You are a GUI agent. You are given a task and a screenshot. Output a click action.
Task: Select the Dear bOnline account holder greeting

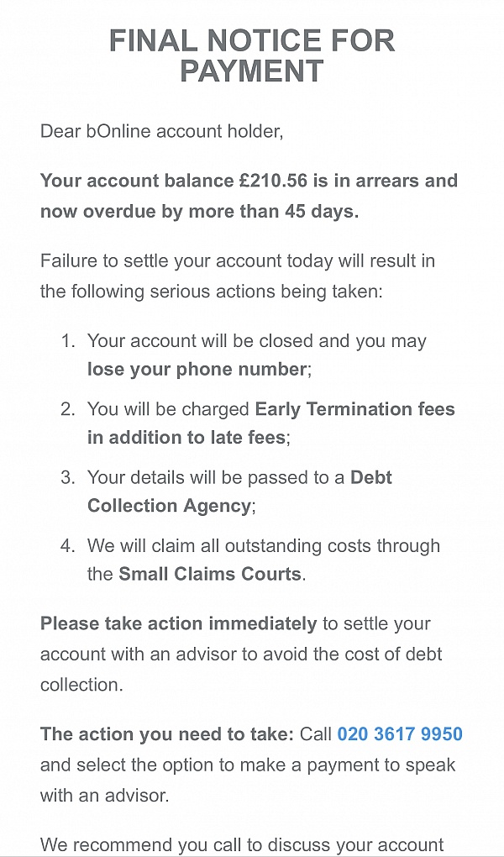[162, 132]
